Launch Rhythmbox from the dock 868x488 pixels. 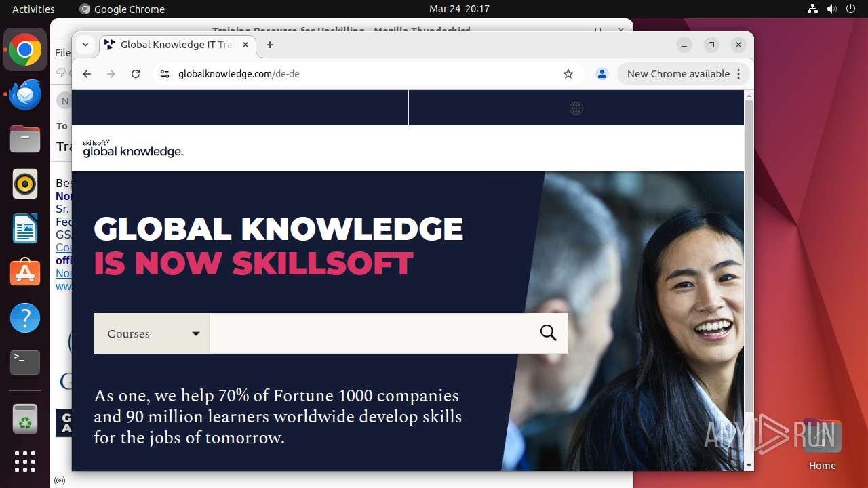click(x=25, y=184)
